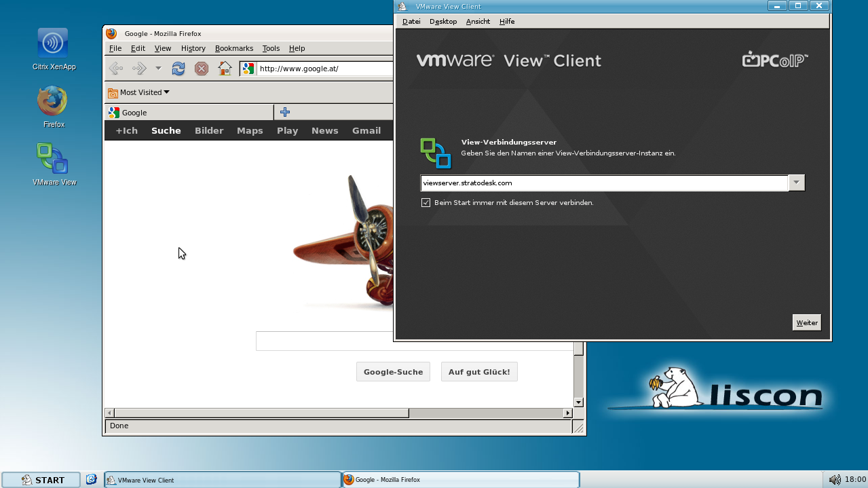Click Suche link in Google bar
Screen dimensions: 868x488
(x=166, y=130)
